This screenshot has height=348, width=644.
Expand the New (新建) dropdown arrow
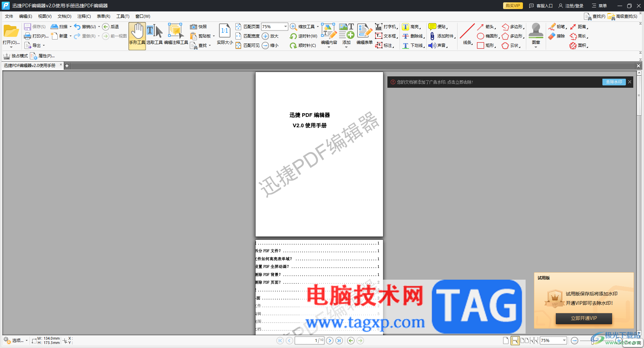coord(70,36)
